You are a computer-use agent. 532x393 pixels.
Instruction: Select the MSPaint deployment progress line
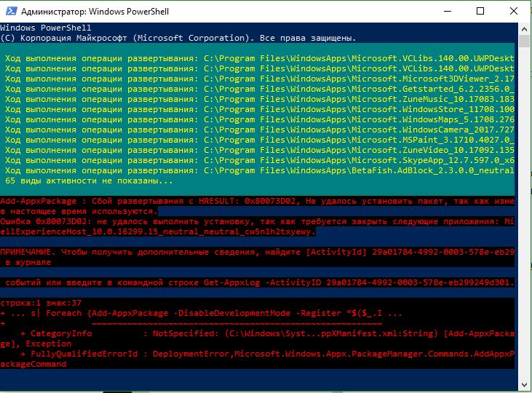(x=260, y=140)
